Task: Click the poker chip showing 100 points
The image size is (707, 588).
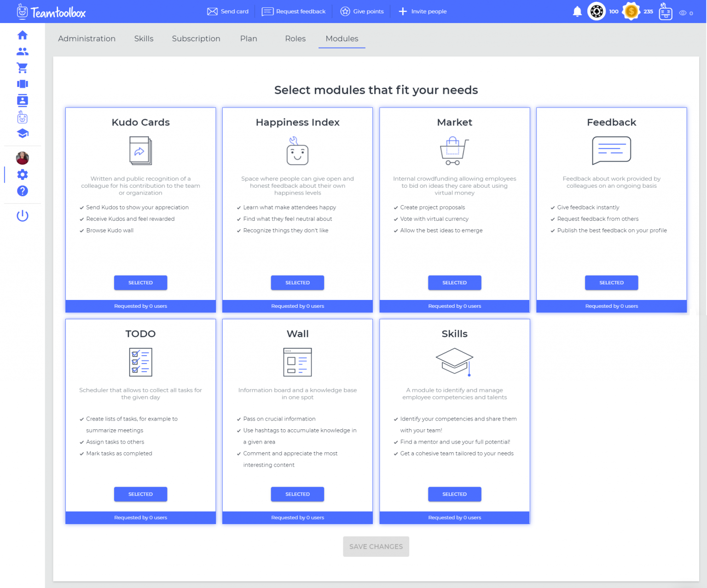Action: click(597, 11)
